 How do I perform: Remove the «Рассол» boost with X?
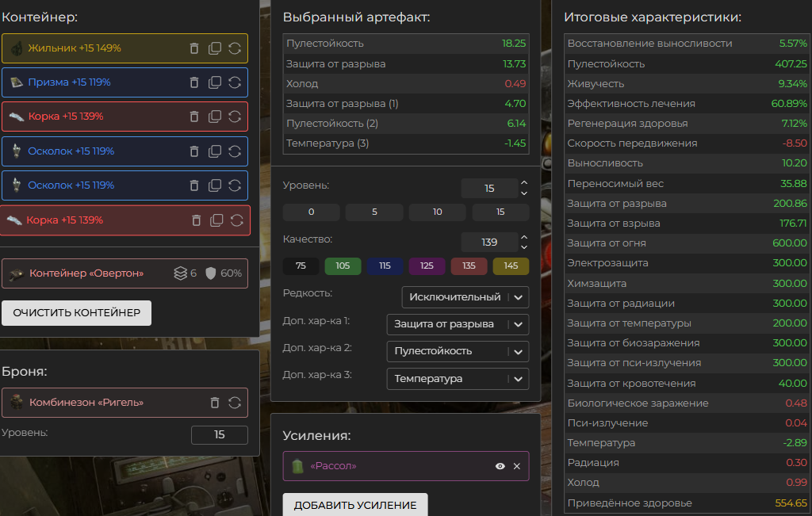pyautogui.click(x=517, y=466)
